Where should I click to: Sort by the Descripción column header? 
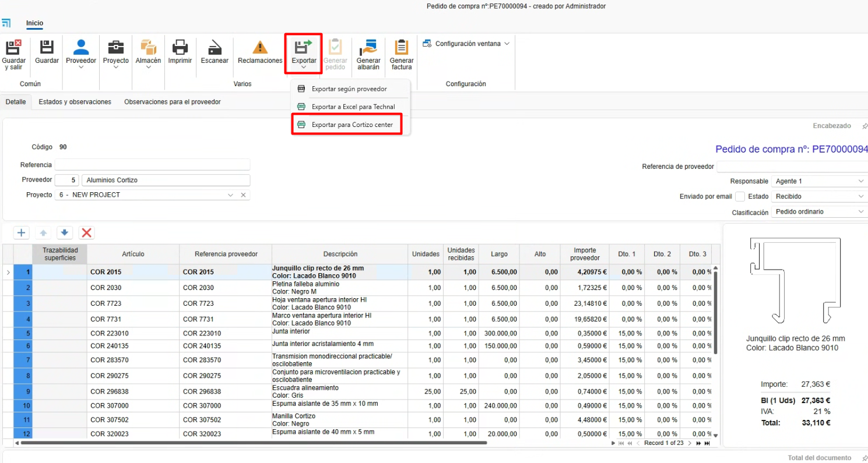(x=340, y=254)
